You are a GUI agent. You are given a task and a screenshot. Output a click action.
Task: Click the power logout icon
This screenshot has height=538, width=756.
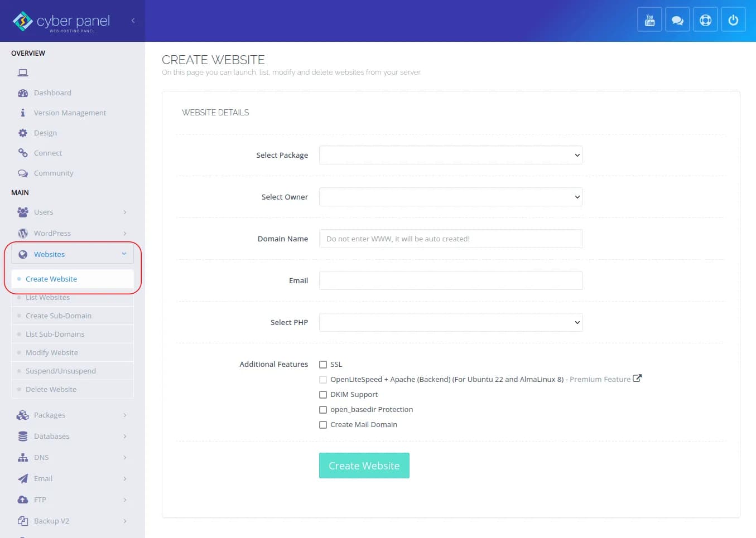pos(733,20)
